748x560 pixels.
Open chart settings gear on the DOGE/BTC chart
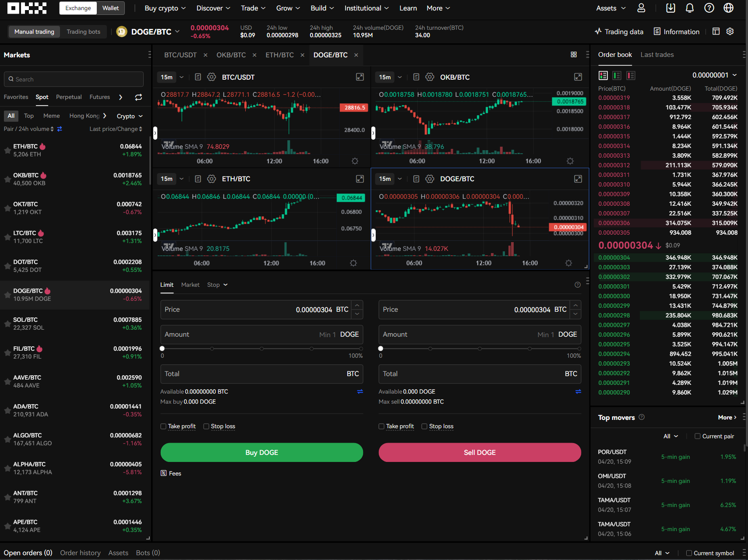coord(430,179)
